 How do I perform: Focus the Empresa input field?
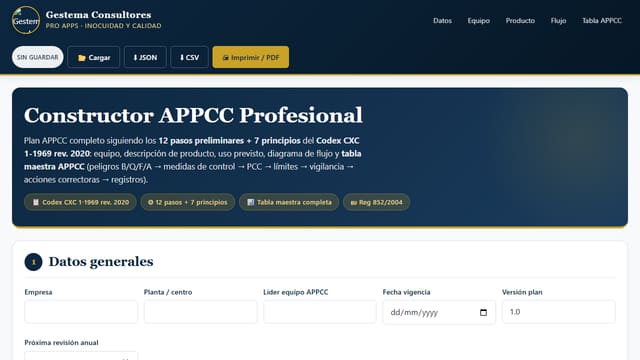pyautogui.click(x=81, y=312)
